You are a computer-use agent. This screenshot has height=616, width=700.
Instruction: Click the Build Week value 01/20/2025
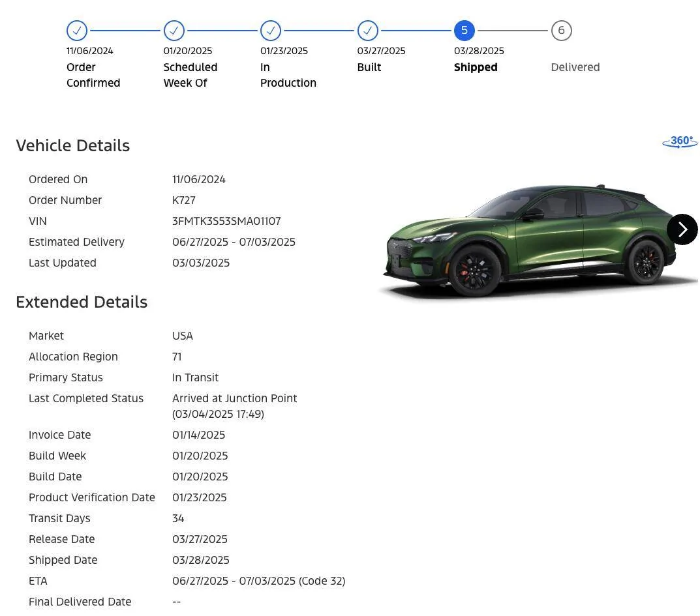click(200, 456)
